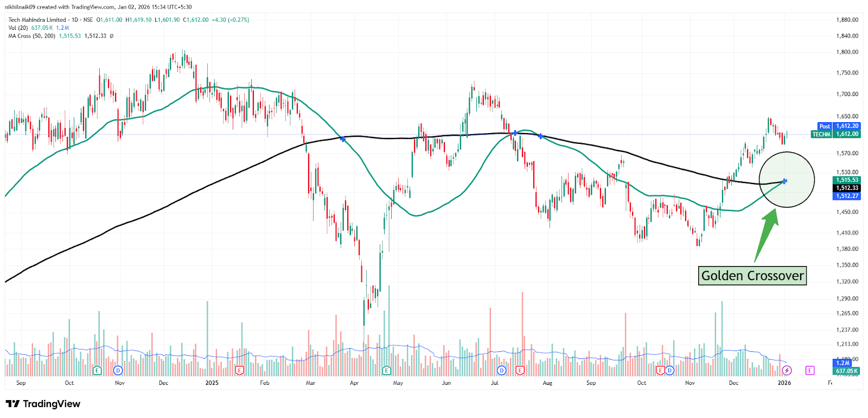The height and width of the screenshot is (418, 868).
Task: Select the green arrow annotation
Action: pos(766,235)
